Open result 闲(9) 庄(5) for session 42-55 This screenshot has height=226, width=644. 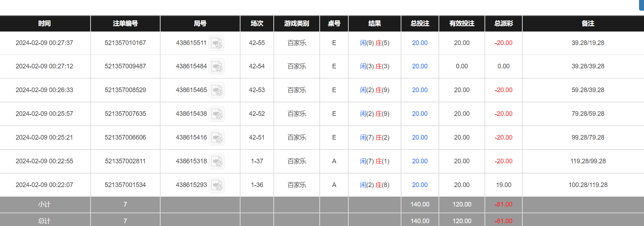(375, 43)
